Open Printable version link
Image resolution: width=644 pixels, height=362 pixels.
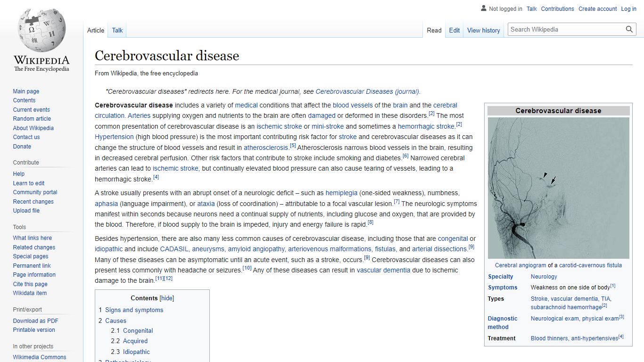pyautogui.click(x=34, y=330)
